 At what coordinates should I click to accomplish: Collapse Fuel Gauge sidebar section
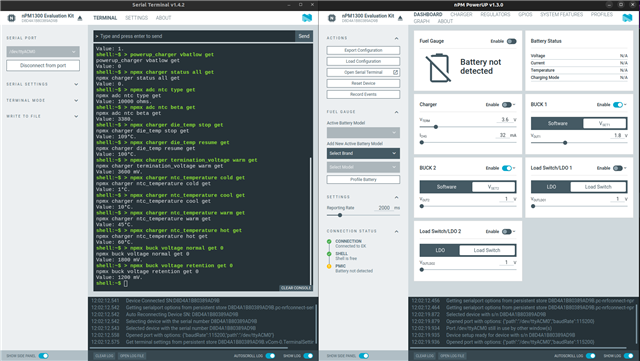pyautogui.click(x=396, y=112)
